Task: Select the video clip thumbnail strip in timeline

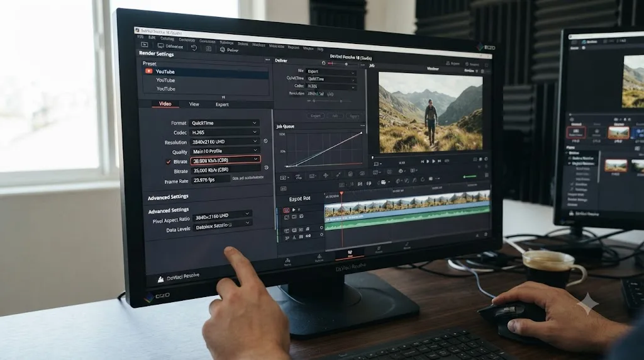Action: pyautogui.click(x=408, y=203)
